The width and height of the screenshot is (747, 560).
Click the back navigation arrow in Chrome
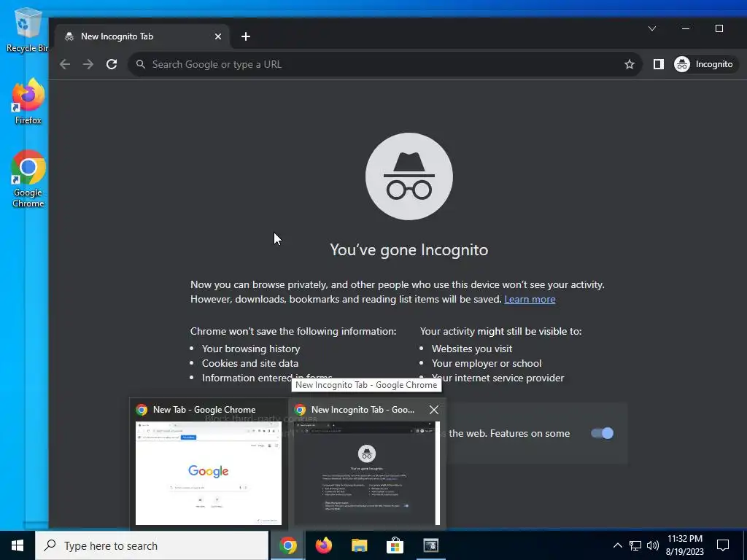point(65,64)
